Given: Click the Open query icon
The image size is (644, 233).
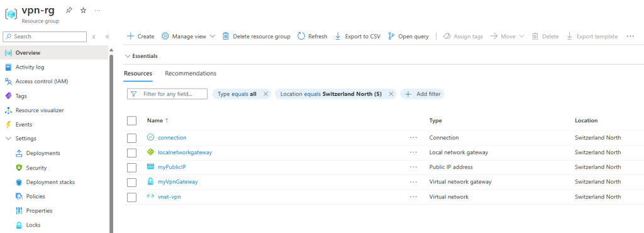Looking at the screenshot, I should click(391, 36).
